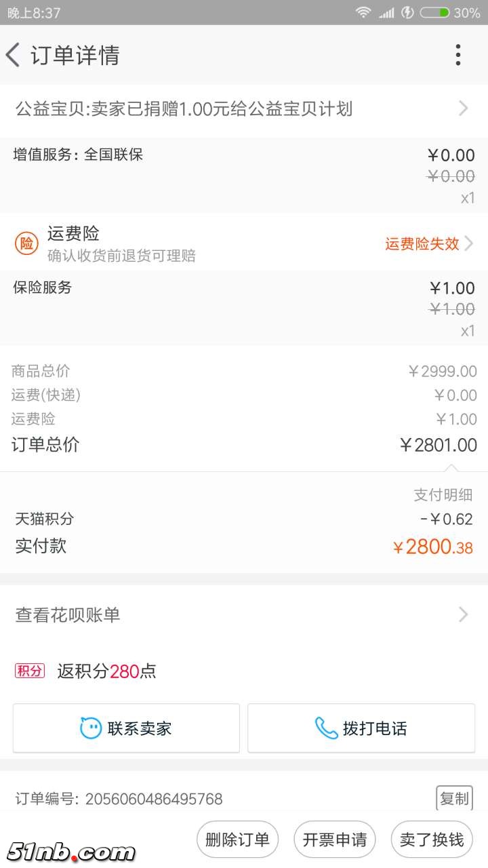Screen dimensions: 488x868
Task: Expand the 公益宝贝 donation chevron
Action: point(464,108)
